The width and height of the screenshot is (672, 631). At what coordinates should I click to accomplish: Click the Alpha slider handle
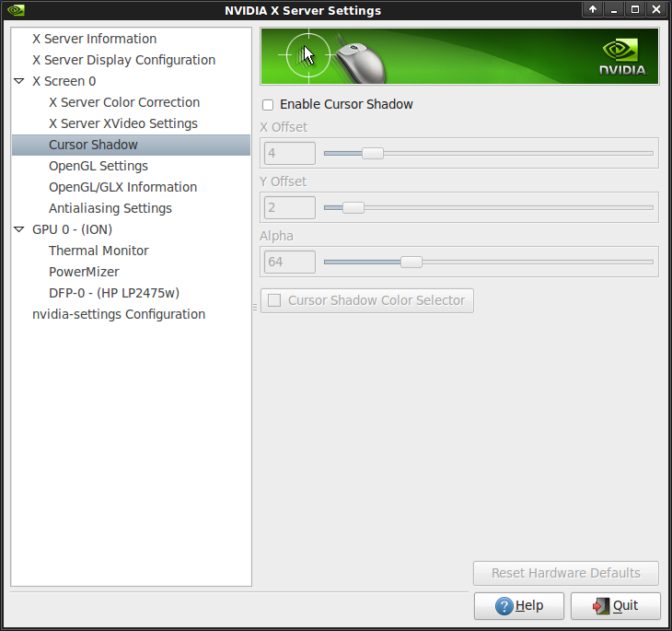click(411, 262)
